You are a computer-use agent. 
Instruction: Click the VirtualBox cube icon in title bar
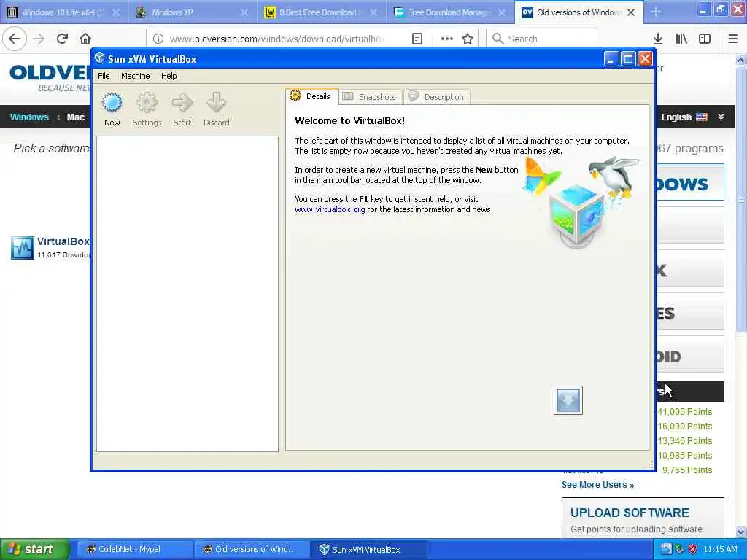99,58
